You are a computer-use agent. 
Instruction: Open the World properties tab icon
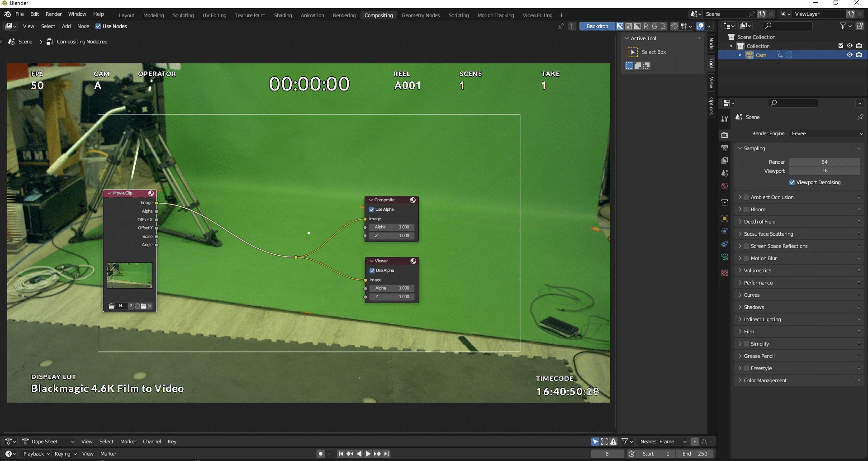[x=725, y=186]
